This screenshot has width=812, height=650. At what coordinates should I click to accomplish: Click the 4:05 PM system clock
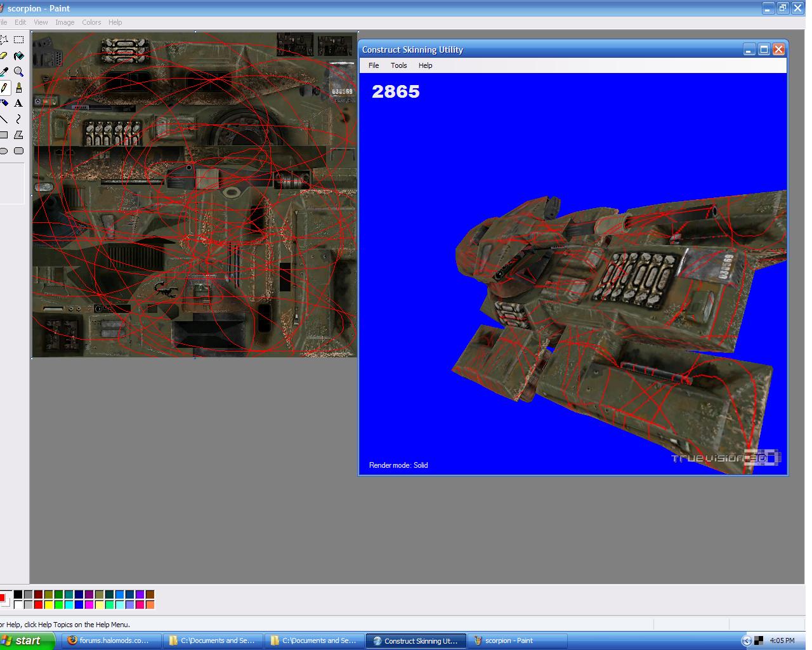click(782, 640)
